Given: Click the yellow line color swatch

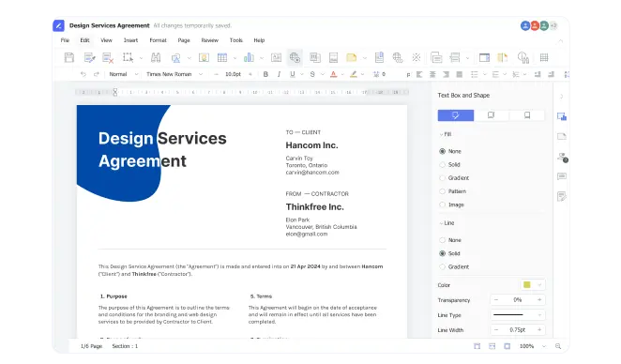Looking at the screenshot, I should click(x=527, y=285).
